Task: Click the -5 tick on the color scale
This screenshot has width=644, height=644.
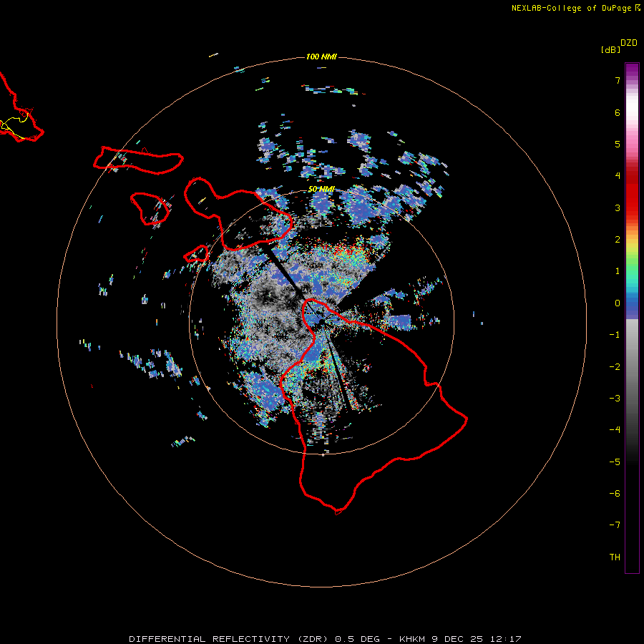Action: point(615,462)
